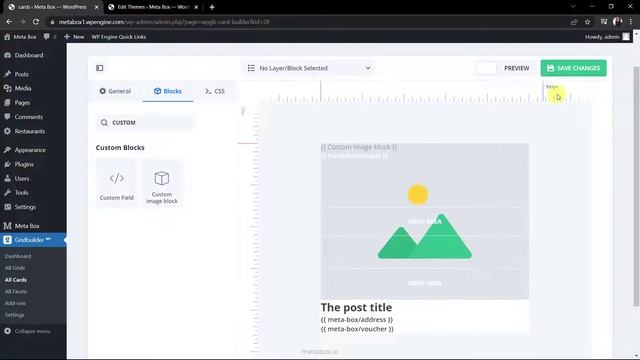
Task: Open Gridbuilder Dashboard submenu link
Action: click(x=18, y=256)
